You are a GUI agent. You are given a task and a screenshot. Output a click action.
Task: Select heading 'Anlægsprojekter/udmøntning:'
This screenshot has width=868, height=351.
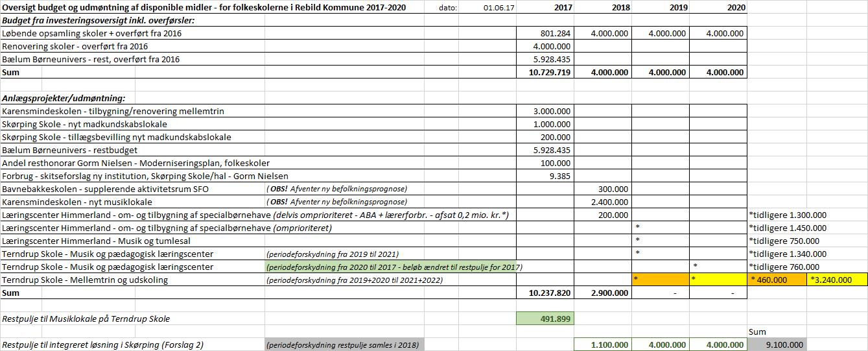(64, 98)
